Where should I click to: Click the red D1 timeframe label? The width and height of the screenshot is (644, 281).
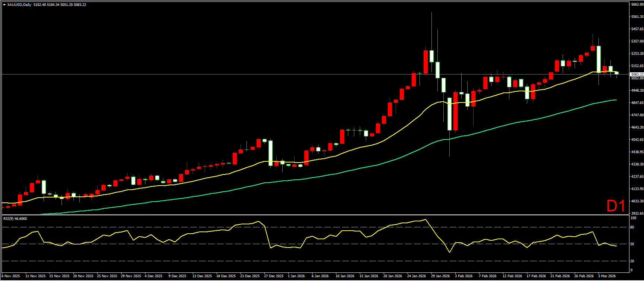click(x=616, y=206)
